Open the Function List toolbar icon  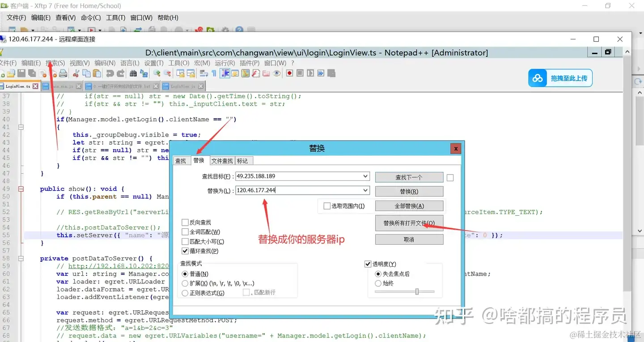[255, 73]
